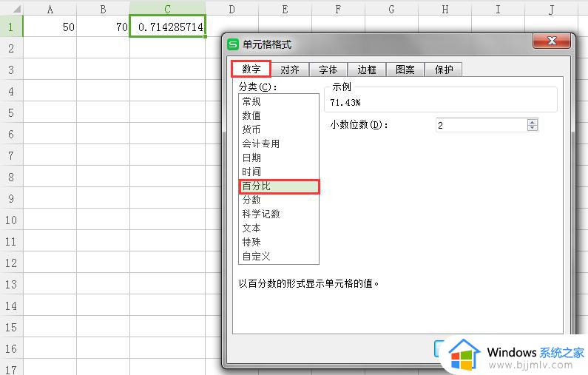Image resolution: width=588 pixels, height=375 pixels.
Task: Select column F header
Action: [x=338, y=9]
